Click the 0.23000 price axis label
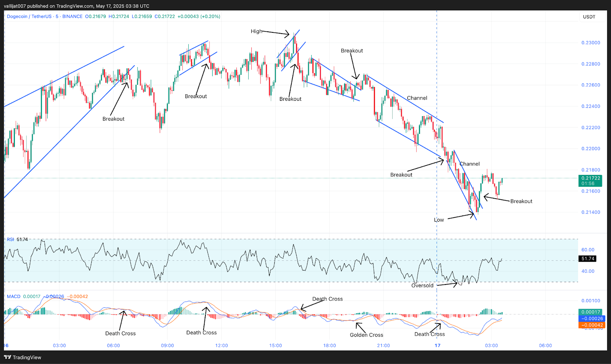611x364 pixels. (591, 43)
